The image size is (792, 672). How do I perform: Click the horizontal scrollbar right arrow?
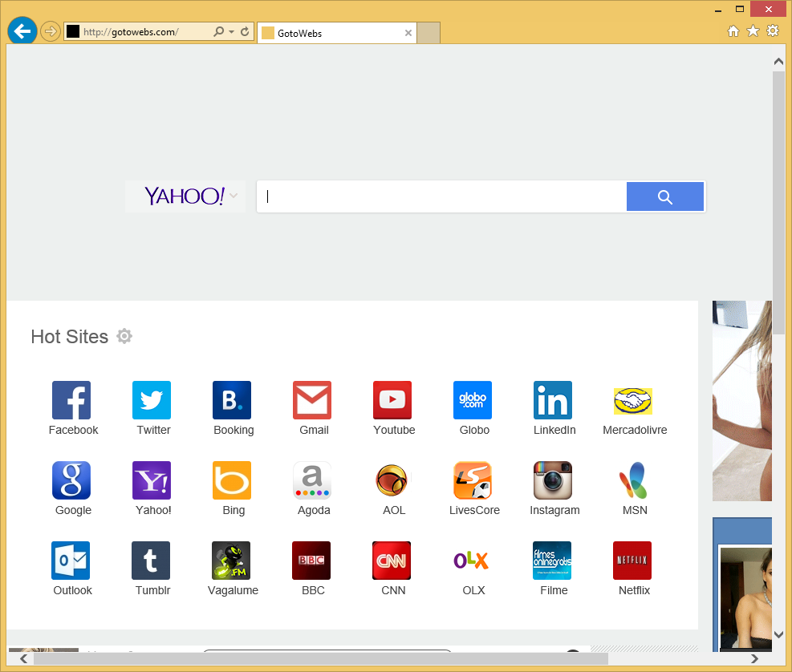click(x=754, y=658)
